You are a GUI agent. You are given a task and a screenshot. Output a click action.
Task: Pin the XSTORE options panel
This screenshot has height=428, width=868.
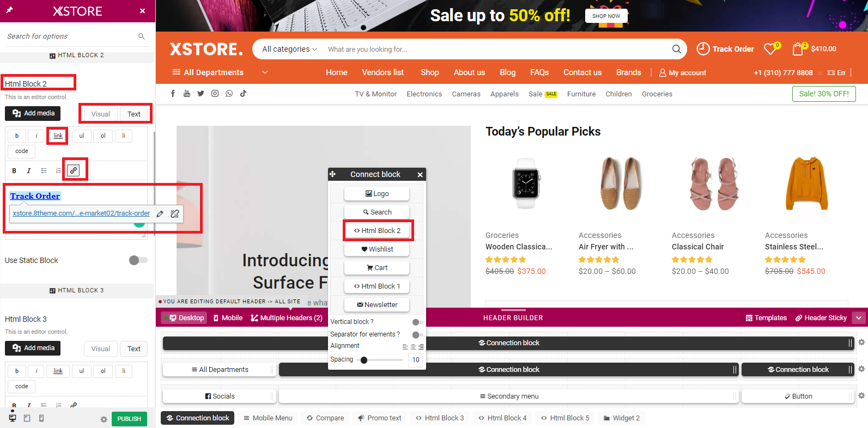tap(10, 10)
